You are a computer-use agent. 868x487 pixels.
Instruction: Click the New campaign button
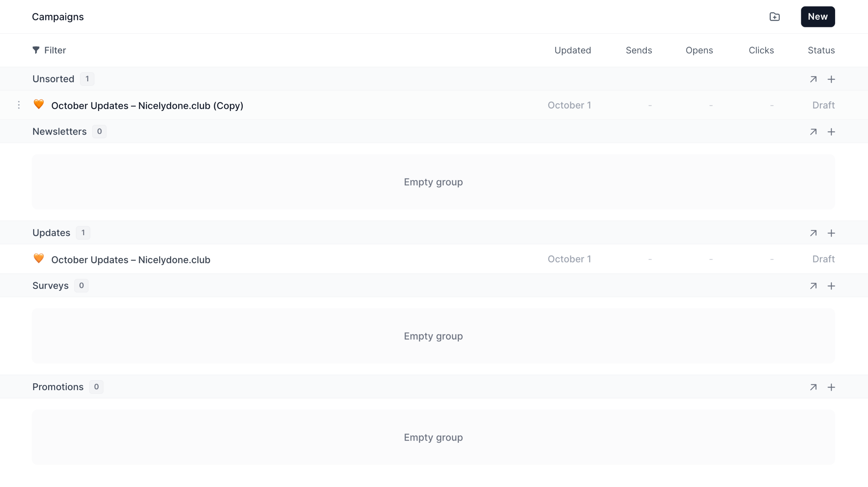(x=817, y=17)
